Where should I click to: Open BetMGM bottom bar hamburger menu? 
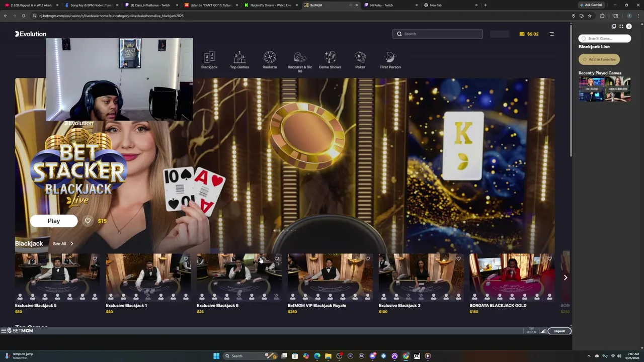4,331
